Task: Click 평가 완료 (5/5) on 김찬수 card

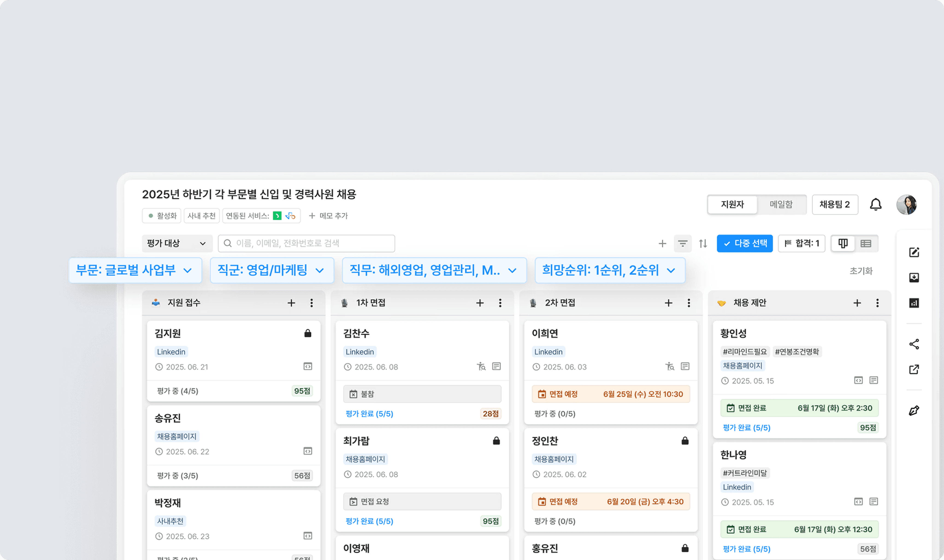Action: [369, 414]
